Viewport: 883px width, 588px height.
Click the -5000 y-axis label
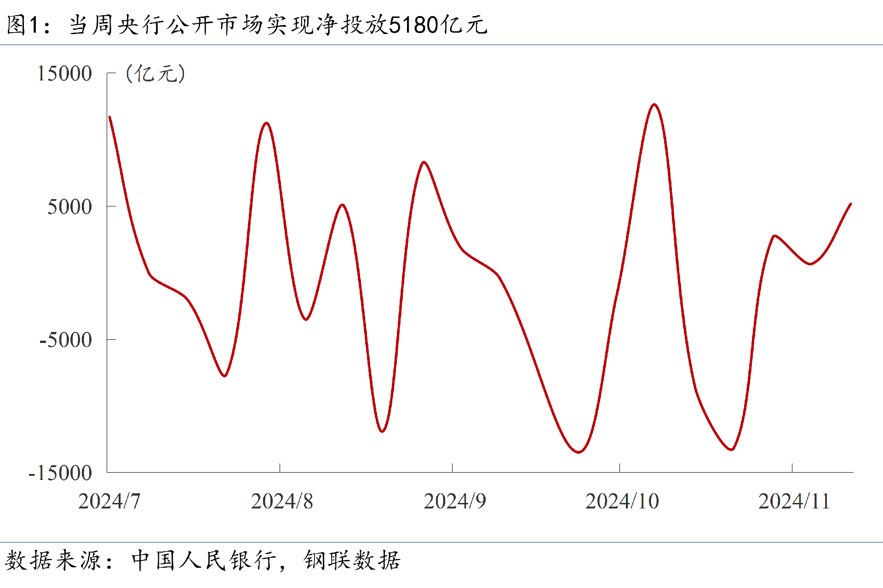tap(66, 340)
